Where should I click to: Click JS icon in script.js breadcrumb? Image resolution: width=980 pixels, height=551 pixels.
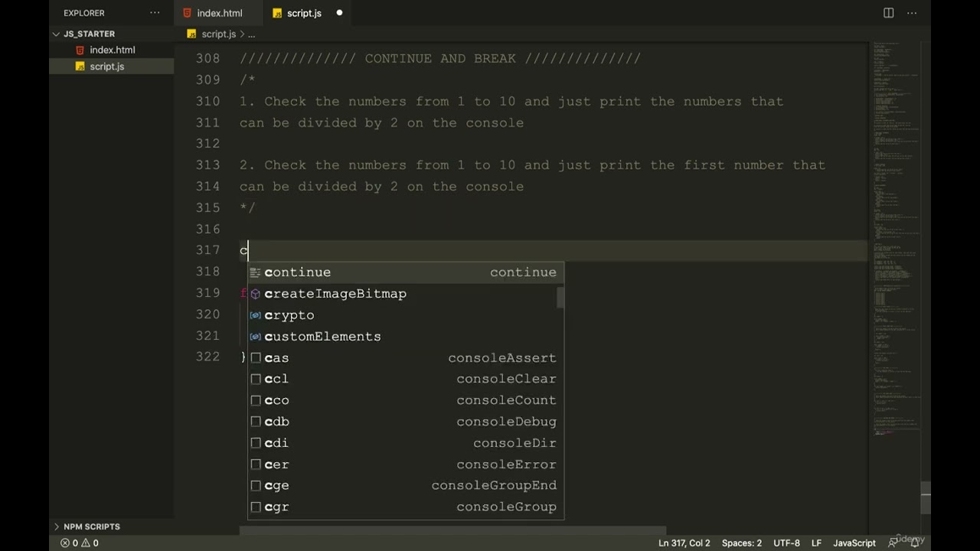pos(193,34)
